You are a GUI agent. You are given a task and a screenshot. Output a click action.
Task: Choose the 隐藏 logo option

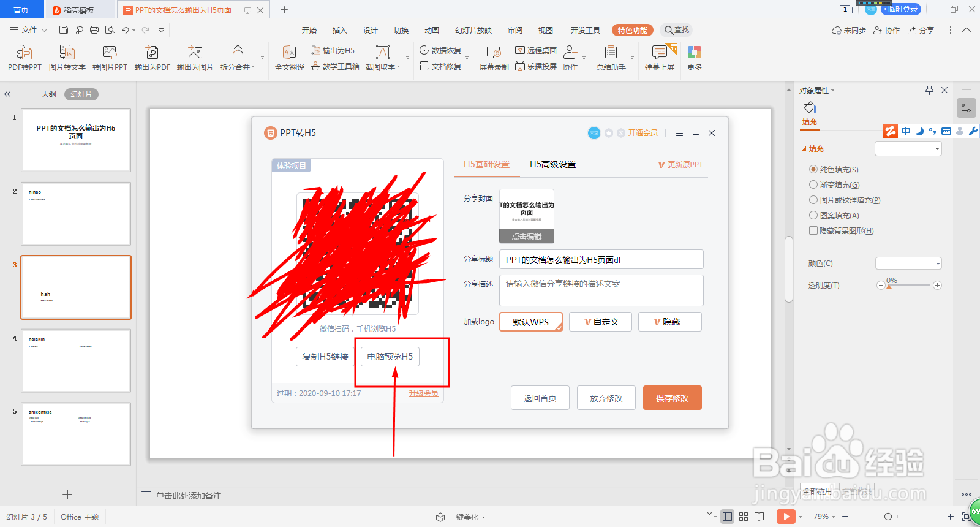[669, 322]
